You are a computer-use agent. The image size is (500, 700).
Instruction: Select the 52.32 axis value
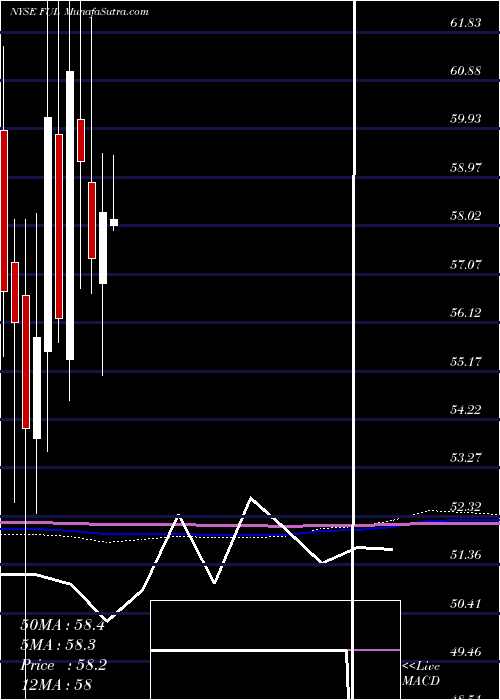coord(466,506)
